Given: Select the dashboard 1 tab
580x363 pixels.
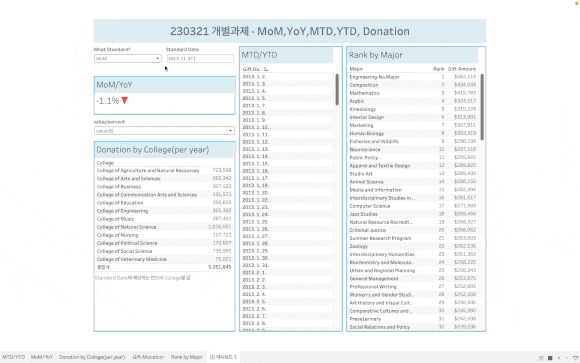Looking at the screenshot, I should [223, 357].
